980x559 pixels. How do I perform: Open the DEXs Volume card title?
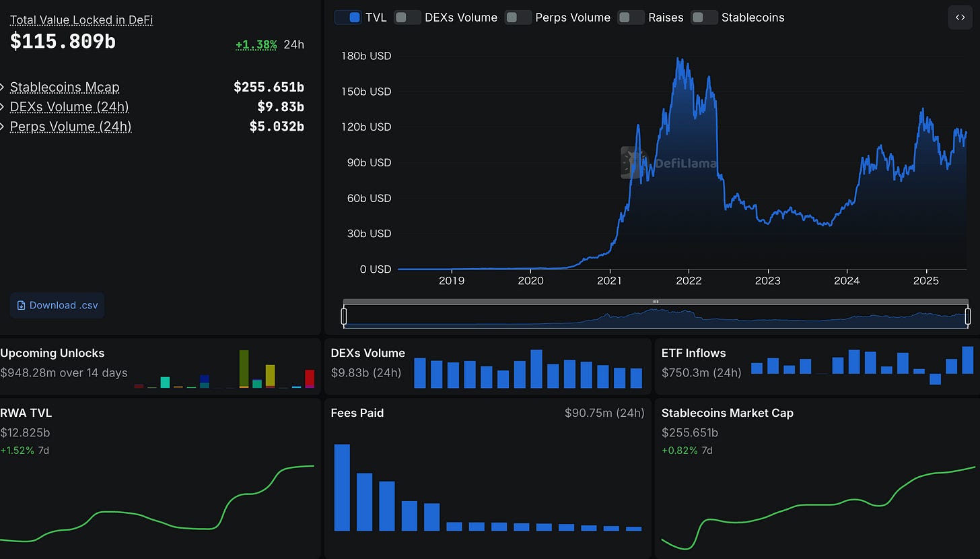point(368,353)
